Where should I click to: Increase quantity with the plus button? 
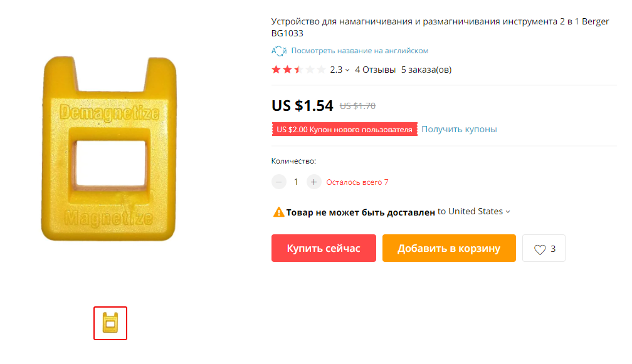pos(313,182)
